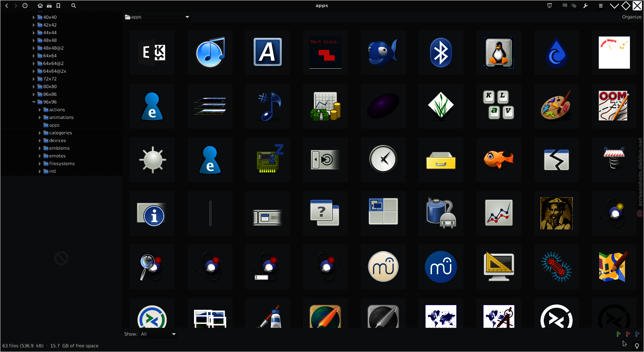Open settings with the wrench icon

[585, 6]
